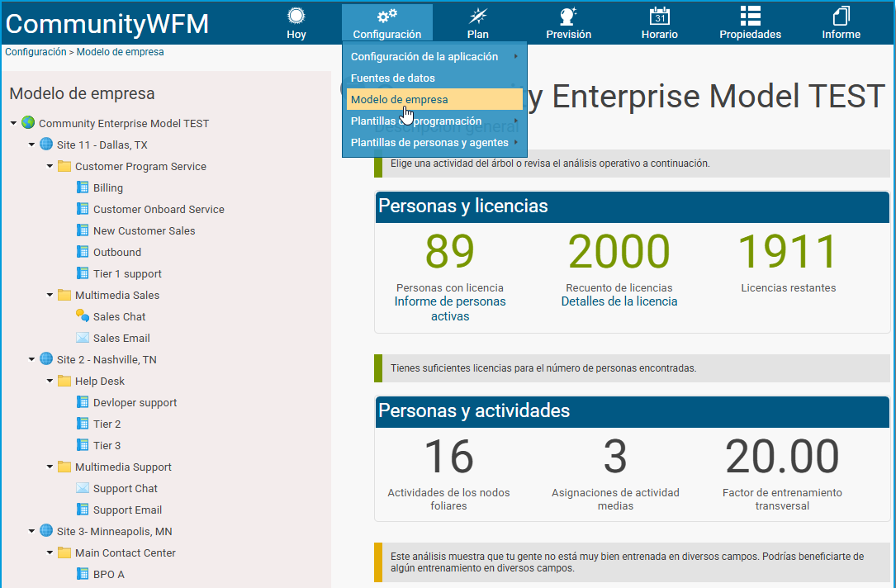Select Site 3- Minneapolis, MN label

pos(114,531)
